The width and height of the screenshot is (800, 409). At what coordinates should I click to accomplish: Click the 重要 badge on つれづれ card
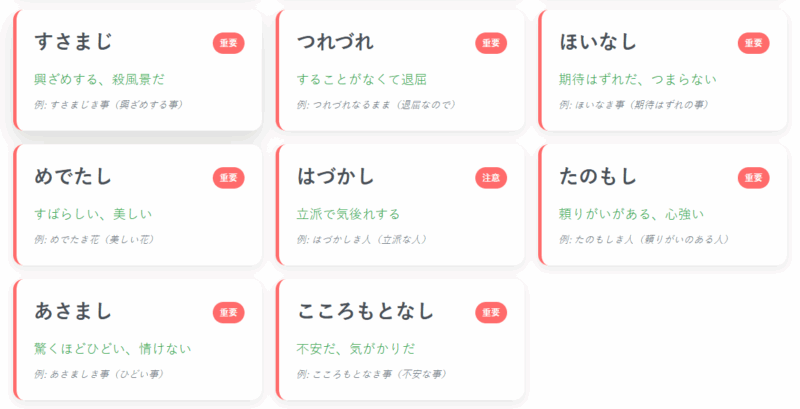(x=491, y=43)
